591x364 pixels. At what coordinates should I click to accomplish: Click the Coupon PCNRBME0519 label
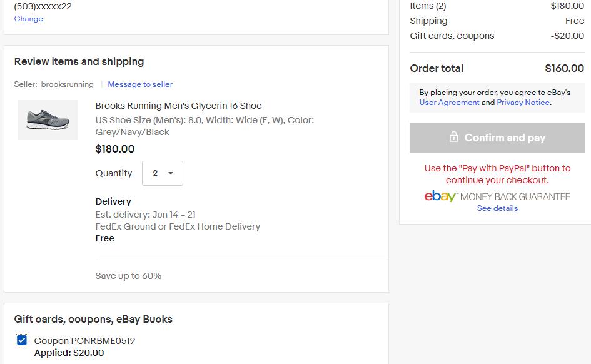coord(84,341)
